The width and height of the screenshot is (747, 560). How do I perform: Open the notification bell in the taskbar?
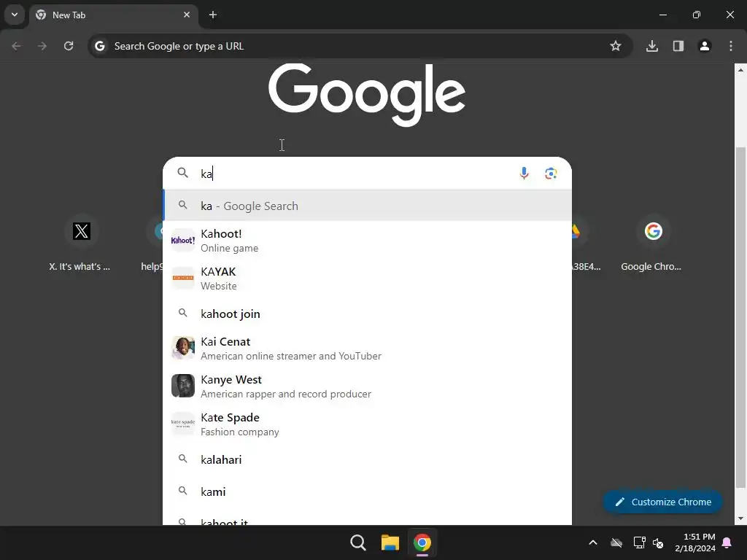click(x=727, y=542)
